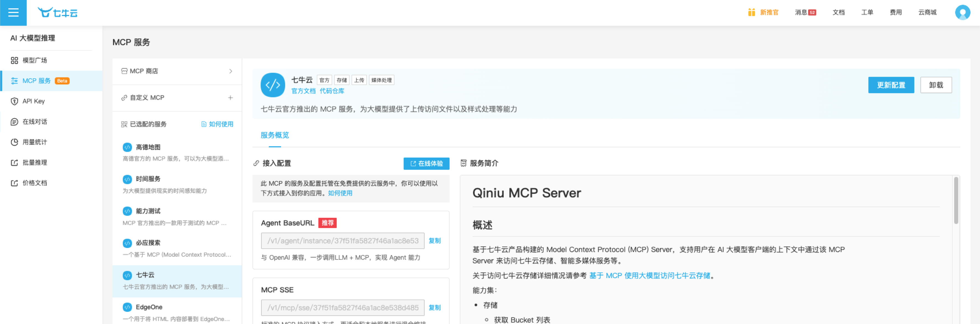Open 如何使用 link in config notice
Image resolution: width=980 pixels, height=324 pixels.
340,193
